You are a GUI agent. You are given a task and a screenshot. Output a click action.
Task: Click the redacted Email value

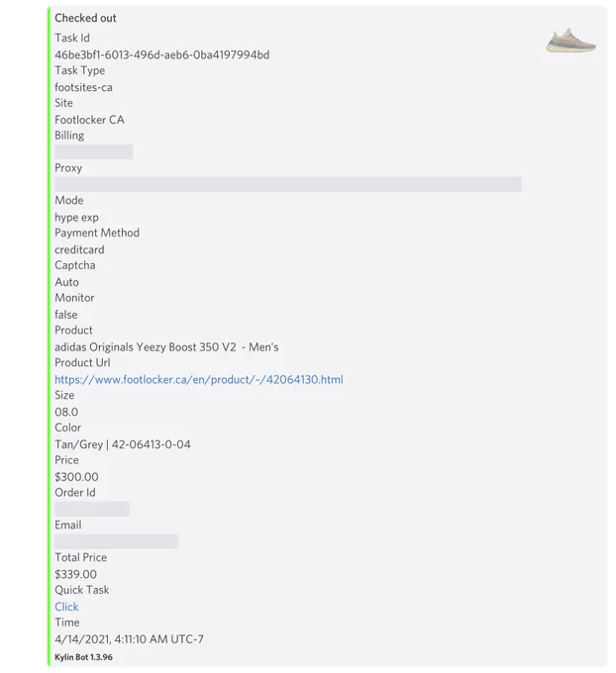tap(117, 541)
